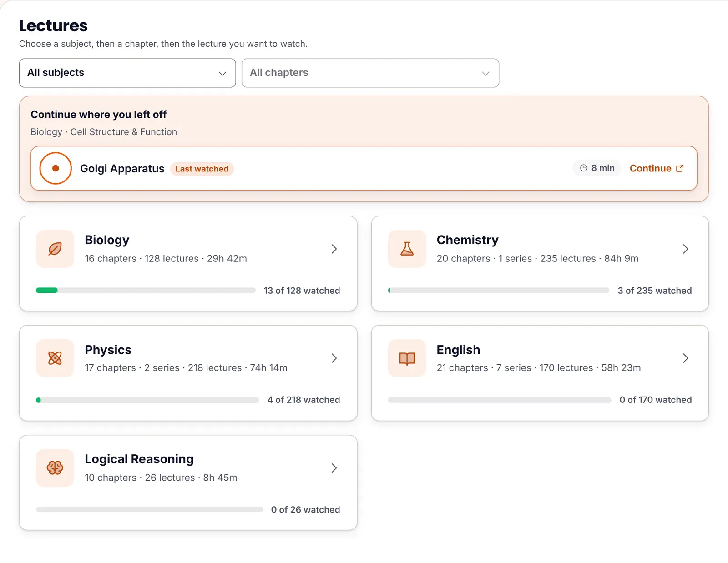Click 'Biology · Cell Structure & Function' breadcrumb
This screenshot has width=728, height=563.
(x=104, y=132)
